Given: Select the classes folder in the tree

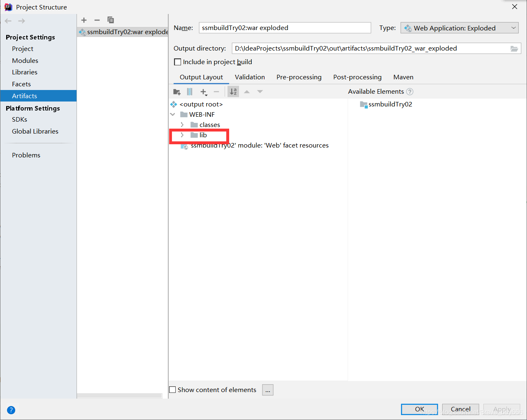Looking at the screenshot, I should point(210,125).
